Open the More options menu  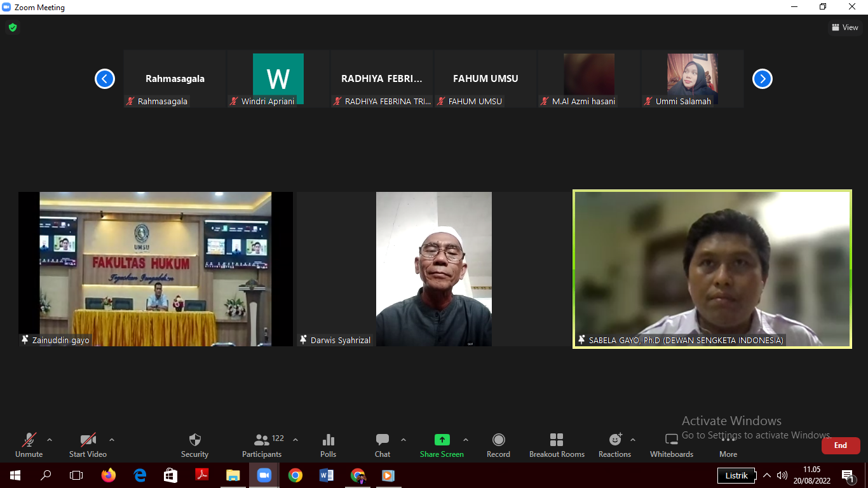click(x=728, y=445)
